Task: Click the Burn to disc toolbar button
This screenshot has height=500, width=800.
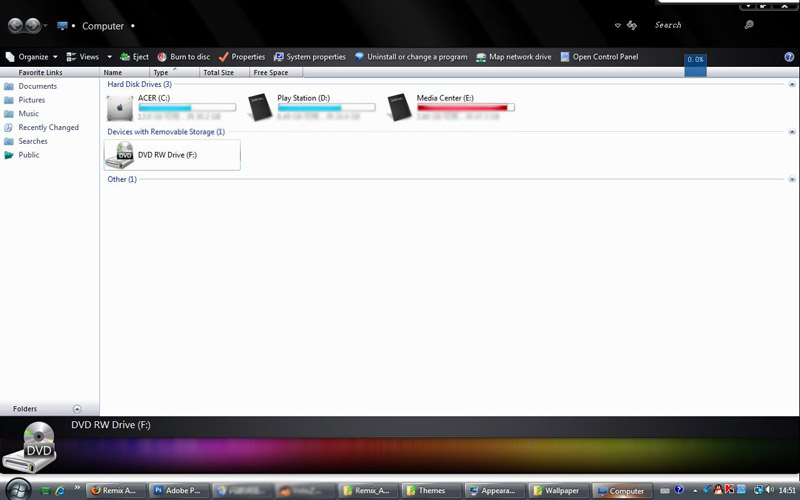Action: click(x=183, y=57)
